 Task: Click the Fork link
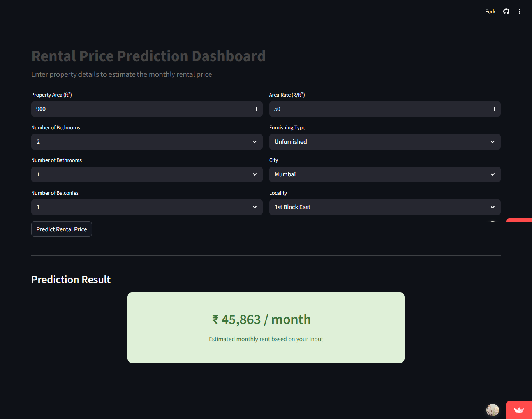[490, 11]
